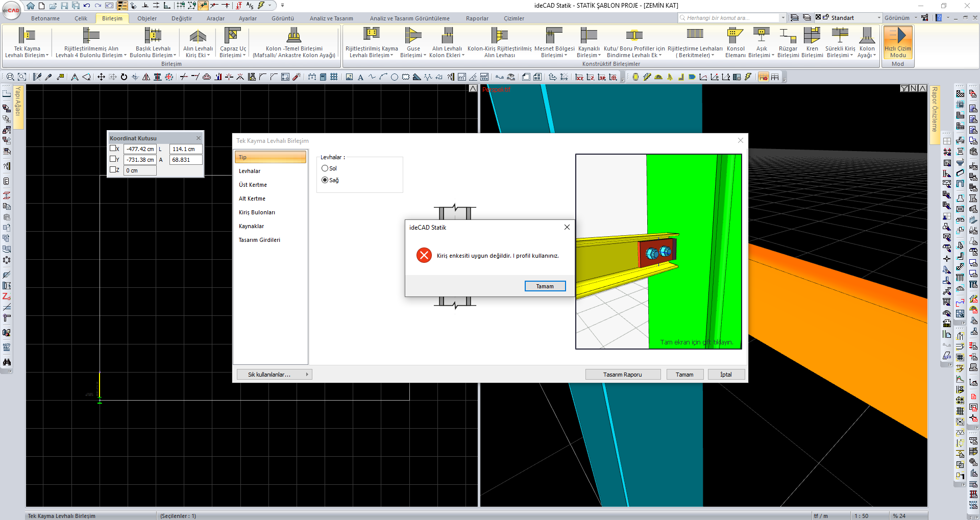Select the Kaynaklı Birleşim icon
Viewport: 980px width, 520px height.
coord(589,35)
